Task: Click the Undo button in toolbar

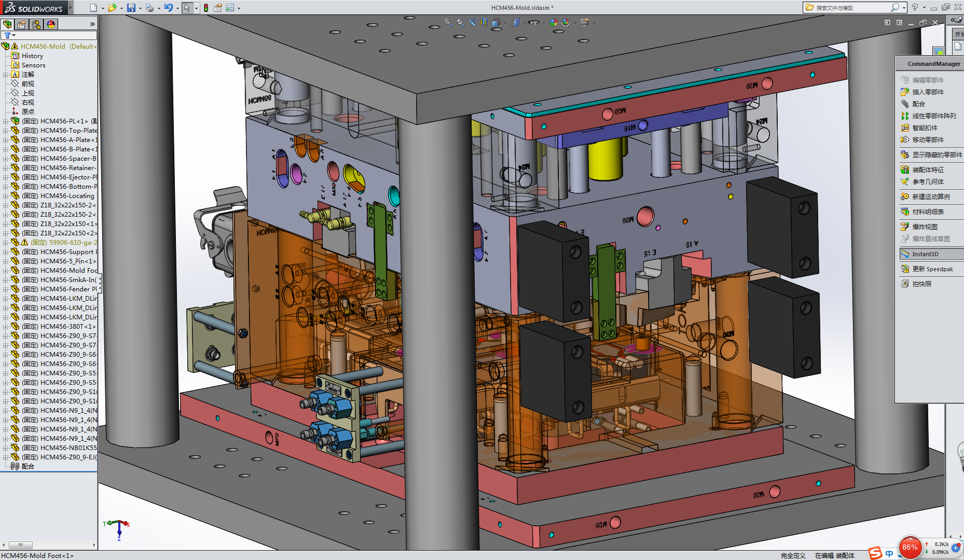Action: coord(169,7)
